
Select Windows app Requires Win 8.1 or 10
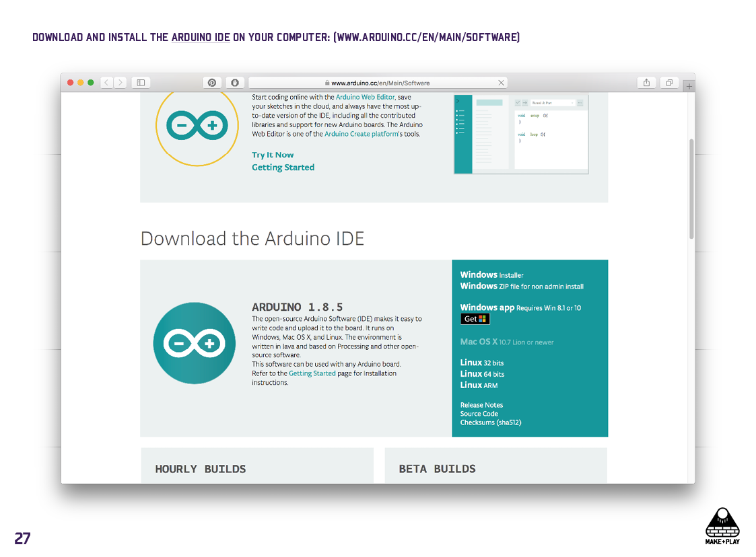(x=520, y=307)
